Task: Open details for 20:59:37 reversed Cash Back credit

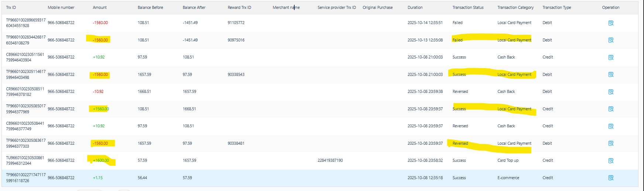Action: (610, 126)
